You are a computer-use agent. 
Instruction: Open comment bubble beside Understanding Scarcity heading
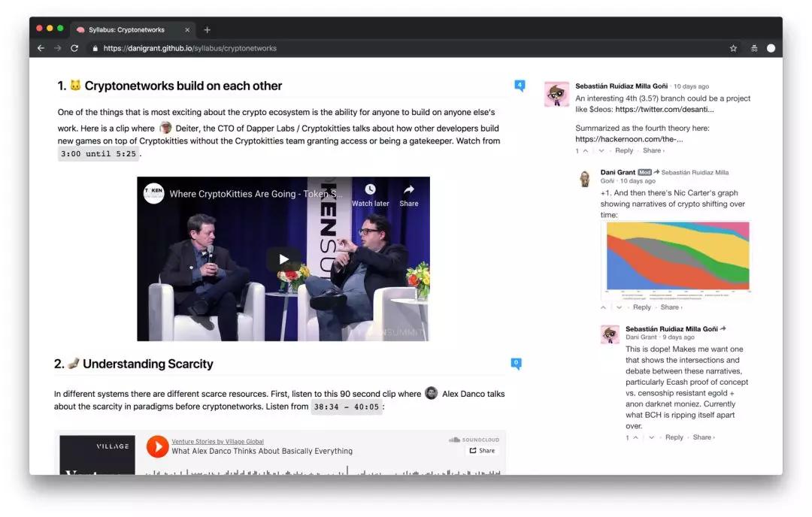[516, 363]
